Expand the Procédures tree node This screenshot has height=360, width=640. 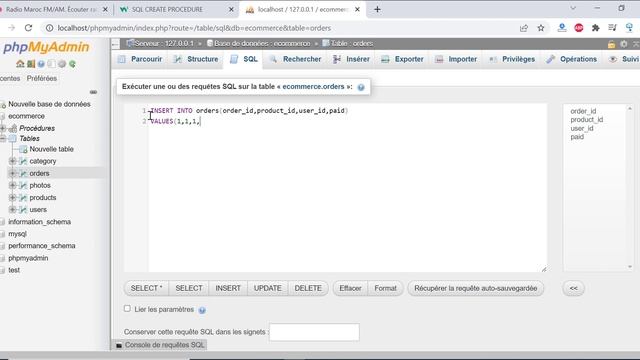point(3,128)
